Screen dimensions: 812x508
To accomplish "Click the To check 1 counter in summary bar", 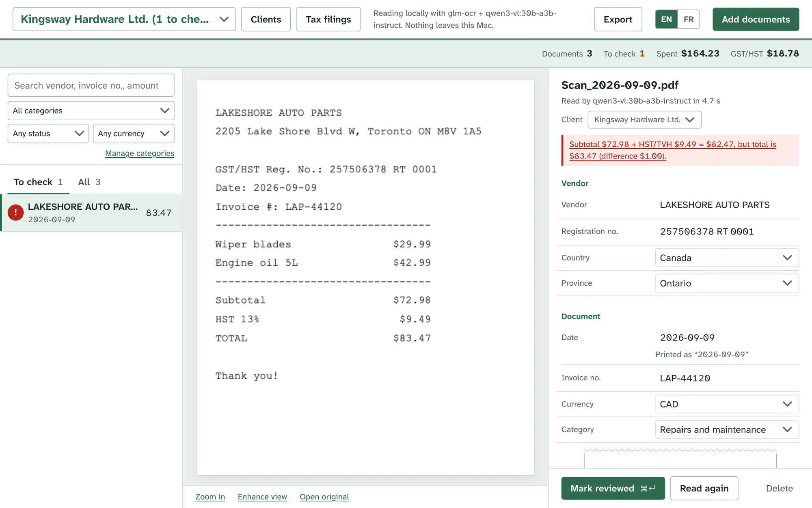I will tap(624, 54).
